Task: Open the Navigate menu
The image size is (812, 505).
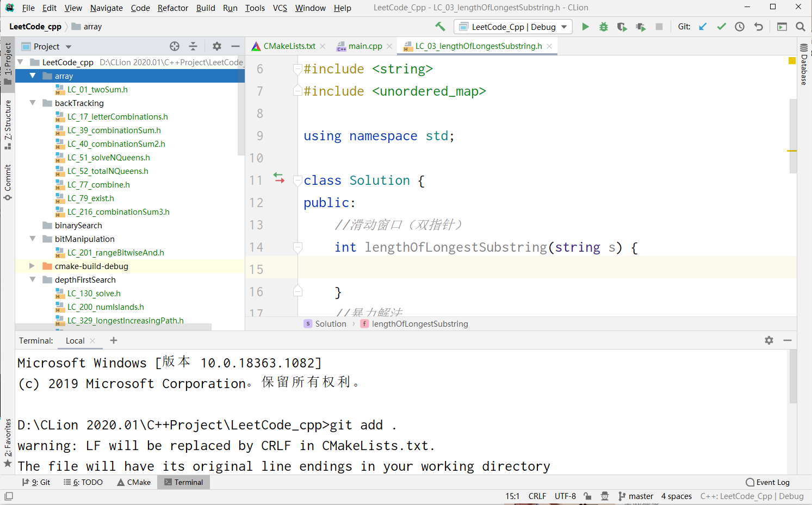Action: (107, 8)
